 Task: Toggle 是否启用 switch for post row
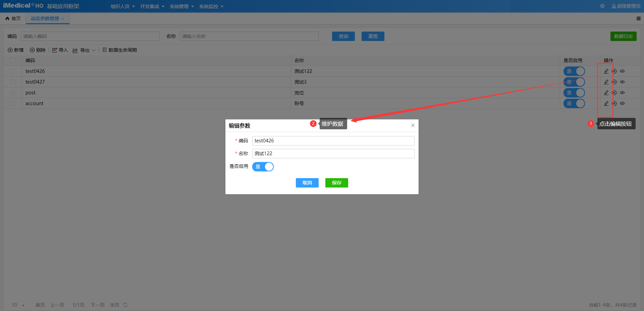pos(574,93)
